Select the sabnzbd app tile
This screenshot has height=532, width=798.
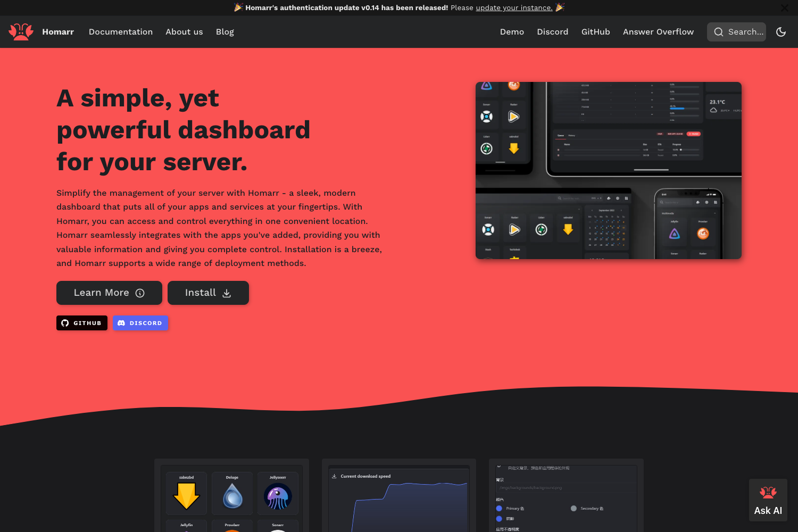click(186, 493)
